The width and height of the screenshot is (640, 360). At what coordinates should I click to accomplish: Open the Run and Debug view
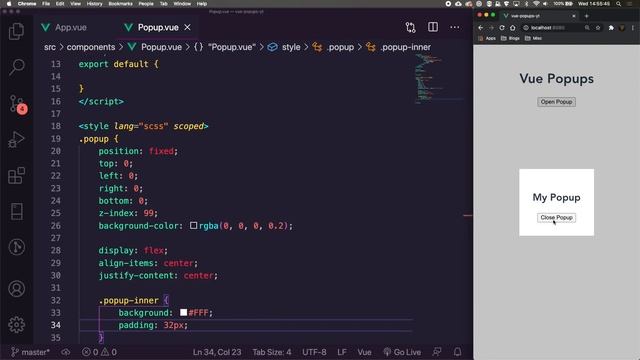coord(16,140)
